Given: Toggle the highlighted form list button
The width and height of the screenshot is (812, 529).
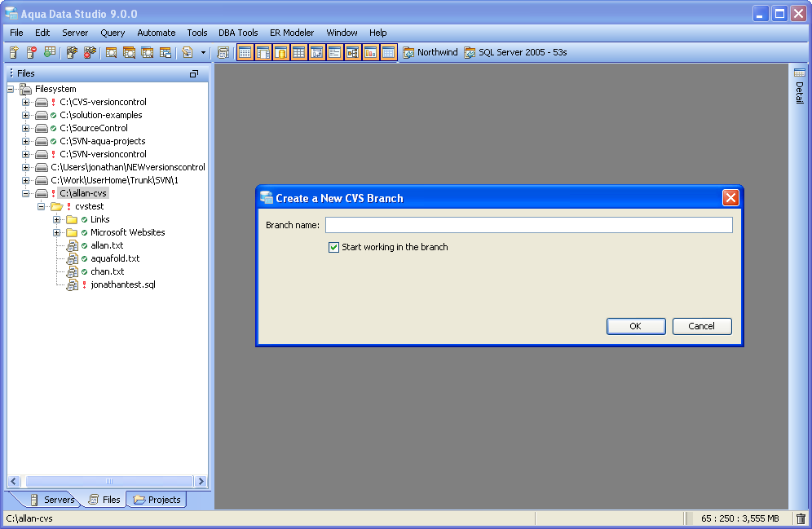Looking at the screenshot, I should (x=334, y=52).
